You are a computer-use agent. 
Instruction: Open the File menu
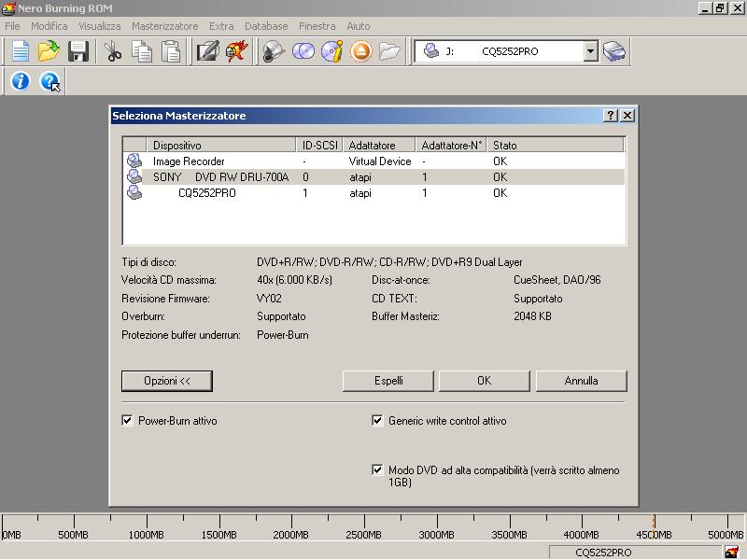[12, 26]
